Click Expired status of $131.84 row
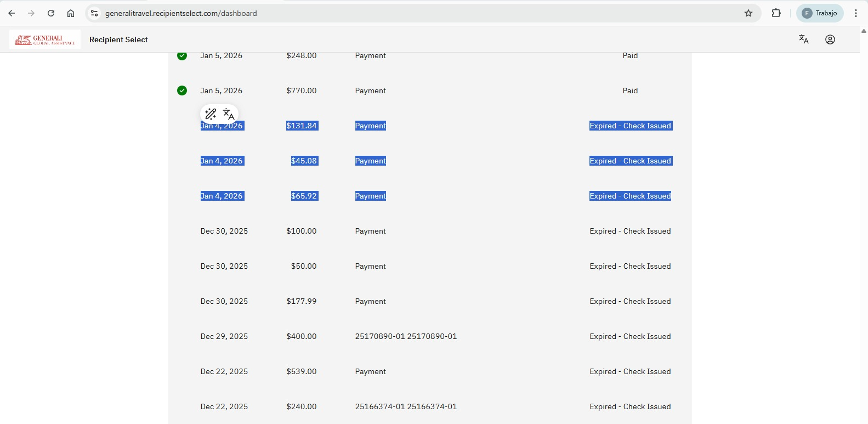868x424 pixels. click(631, 126)
